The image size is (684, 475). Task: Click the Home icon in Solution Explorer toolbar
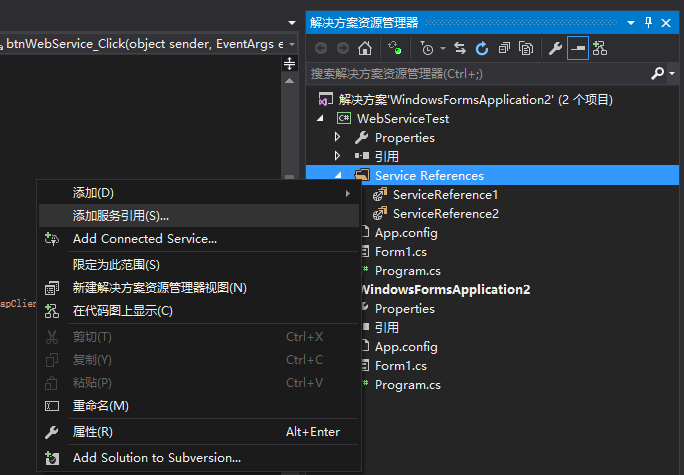coord(365,48)
